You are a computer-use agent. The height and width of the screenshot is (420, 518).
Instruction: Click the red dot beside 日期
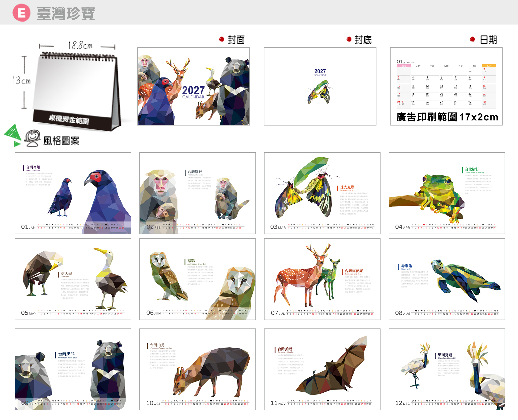click(472, 39)
